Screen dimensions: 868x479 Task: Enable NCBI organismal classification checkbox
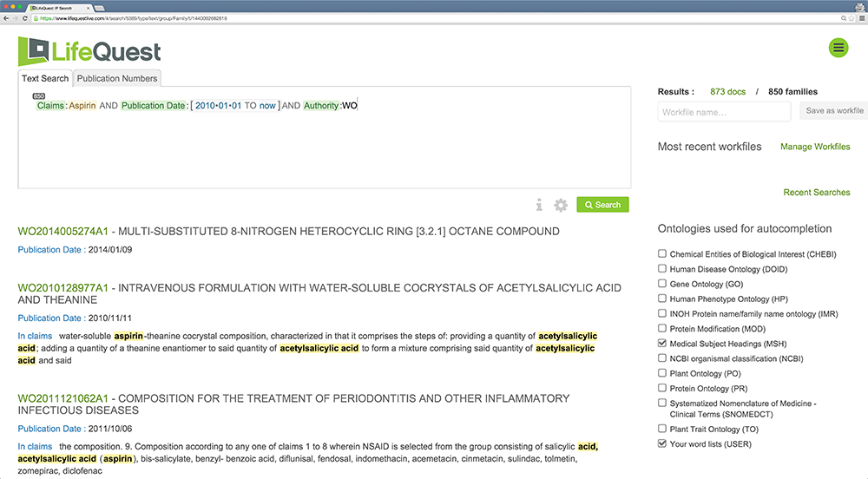[662, 358]
